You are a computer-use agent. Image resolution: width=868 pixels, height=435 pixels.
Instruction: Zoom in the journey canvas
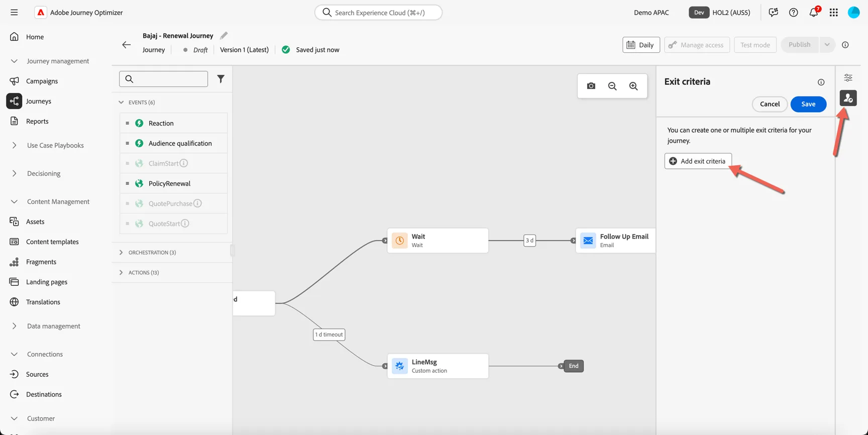633,86
